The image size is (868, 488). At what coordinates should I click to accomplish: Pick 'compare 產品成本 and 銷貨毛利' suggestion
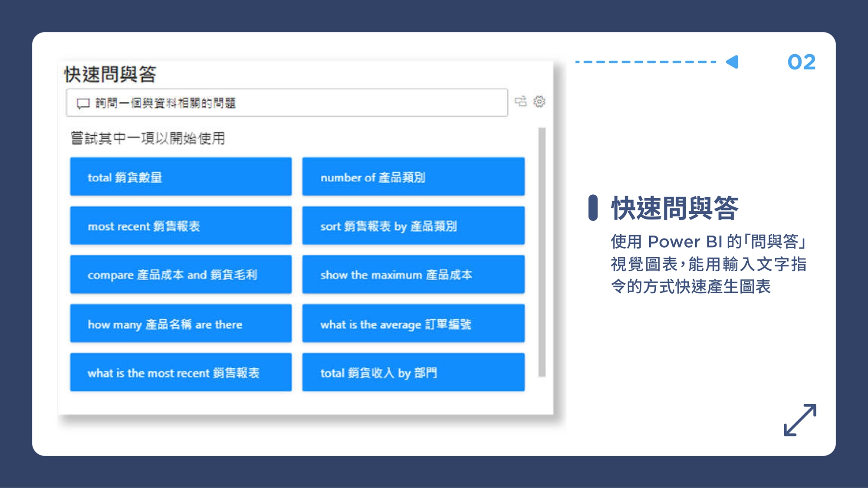[181, 275]
